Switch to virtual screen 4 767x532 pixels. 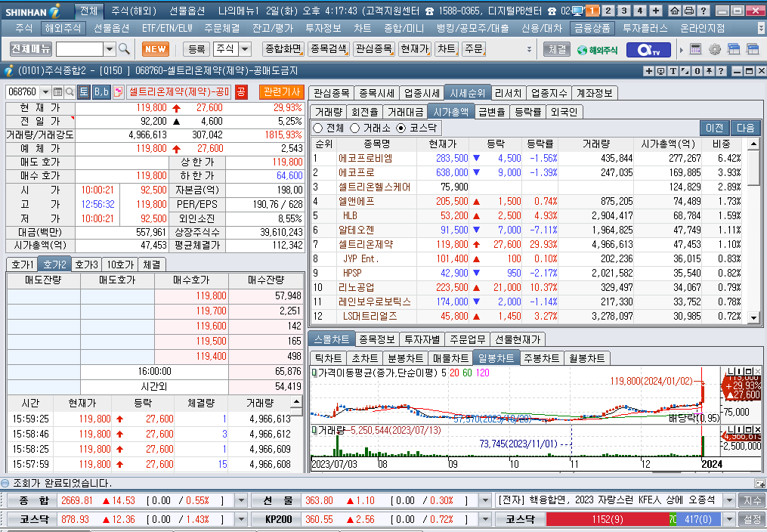click(x=640, y=11)
